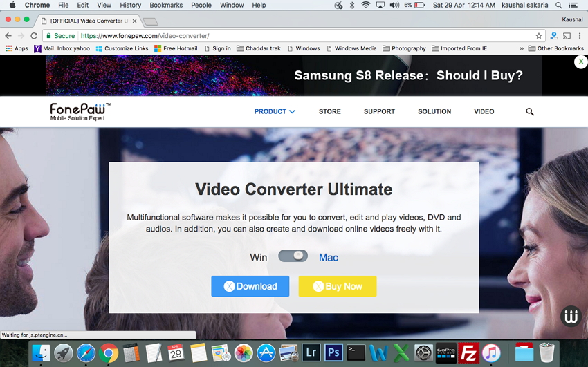Go to the STORE page
Image resolution: width=588 pixels, height=367 pixels.
click(x=329, y=111)
